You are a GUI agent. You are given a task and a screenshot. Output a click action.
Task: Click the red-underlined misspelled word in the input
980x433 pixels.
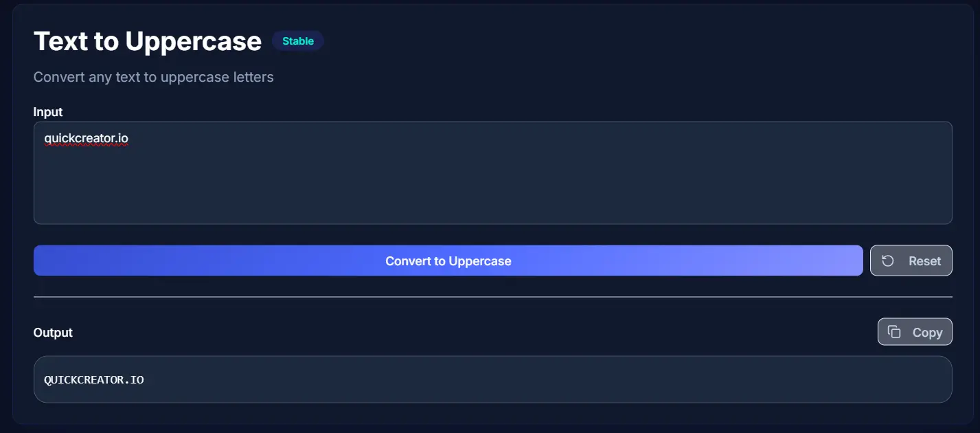[x=86, y=139]
